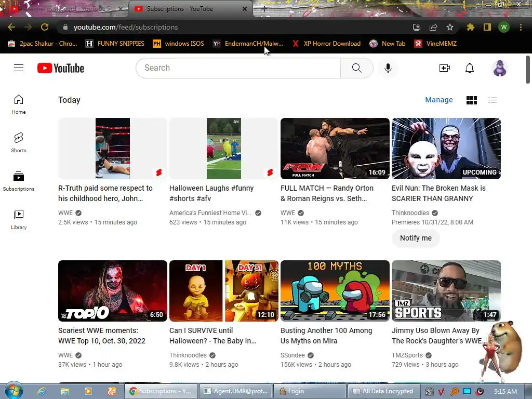Open the extensions puzzle icon
This screenshot has width=532, height=399.
point(470,27)
